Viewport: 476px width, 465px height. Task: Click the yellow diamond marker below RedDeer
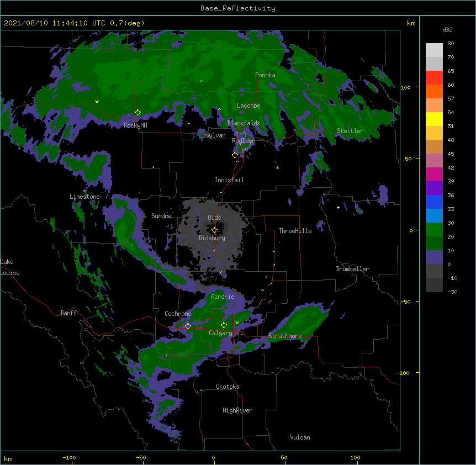point(235,155)
